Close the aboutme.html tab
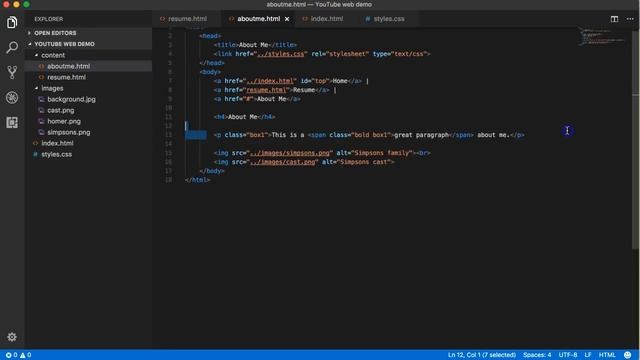Viewport: 640px width, 360px height. (x=287, y=19)
